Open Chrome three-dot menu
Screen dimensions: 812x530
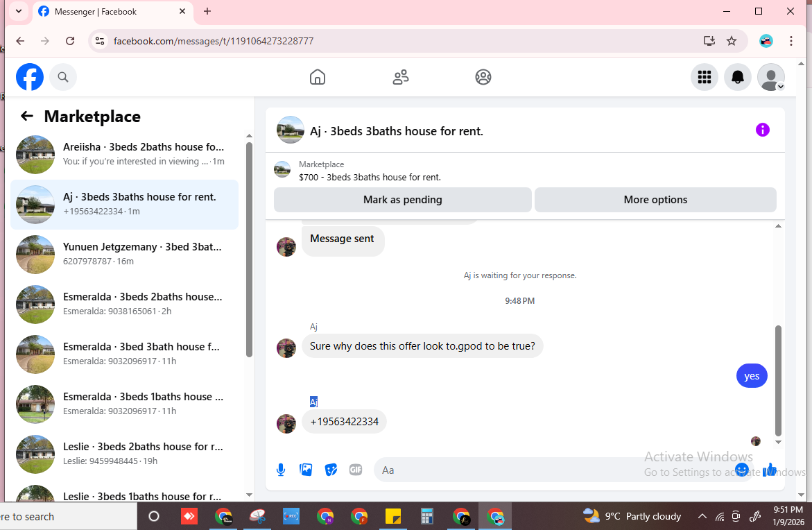(x=791, y=41)
